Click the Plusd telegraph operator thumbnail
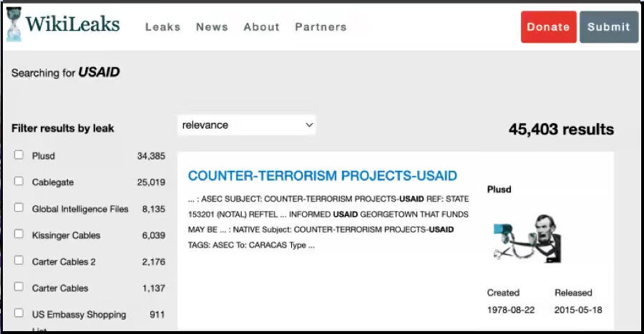The image size is (644, 334). tap(527, 239)
